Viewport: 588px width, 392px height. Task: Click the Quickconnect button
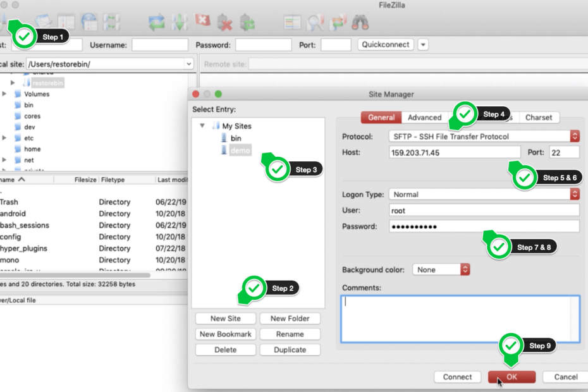[x=386, y=45]
